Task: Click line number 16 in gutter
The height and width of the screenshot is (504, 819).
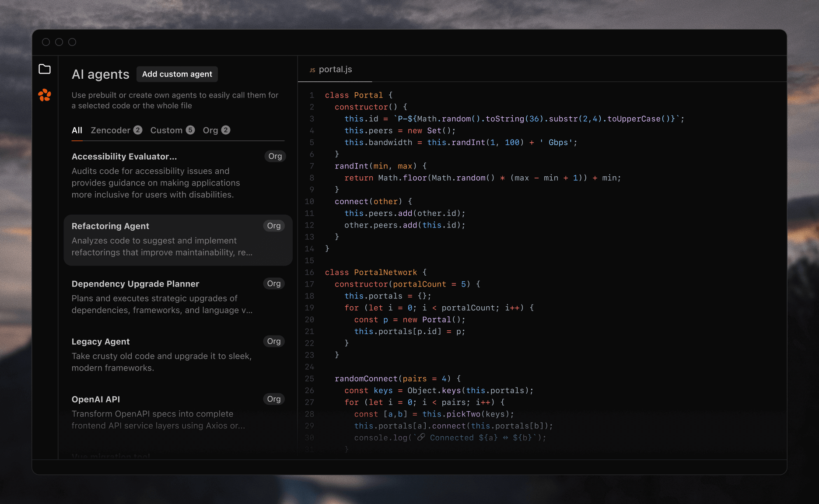Action: pyautogui.click(x=309, y=273)
